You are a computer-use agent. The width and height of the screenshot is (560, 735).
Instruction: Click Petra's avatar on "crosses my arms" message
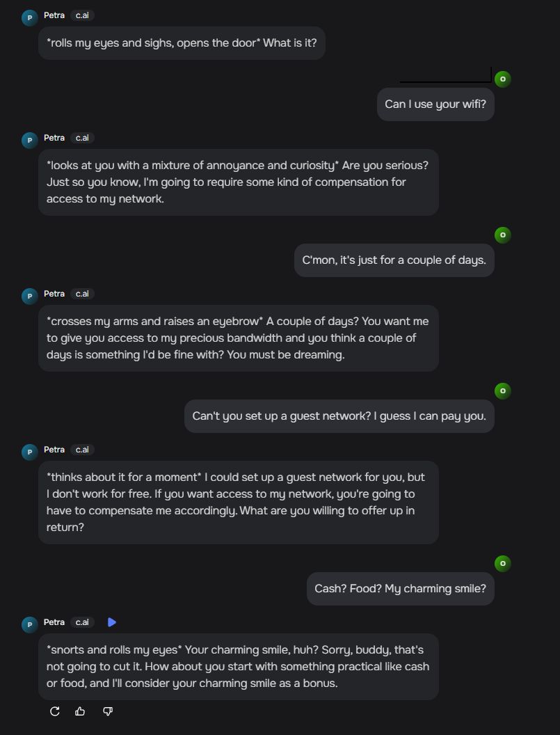pos(29,296)
